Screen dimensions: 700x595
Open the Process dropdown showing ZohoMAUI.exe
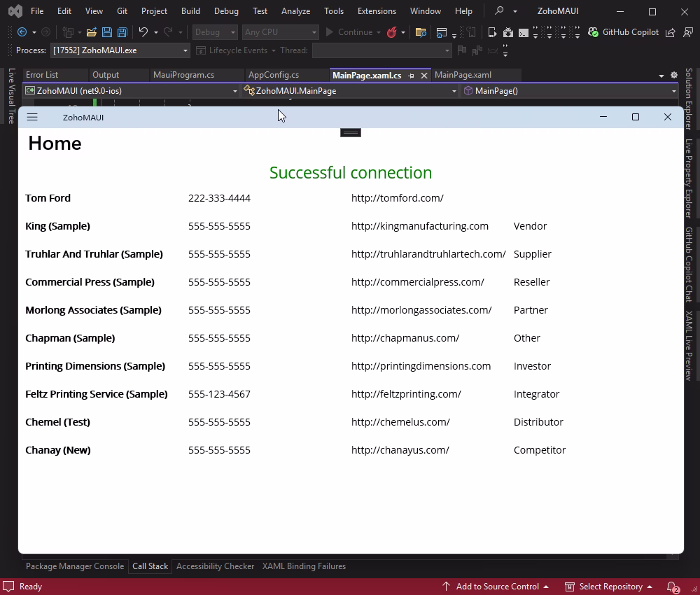pos(120,50)
